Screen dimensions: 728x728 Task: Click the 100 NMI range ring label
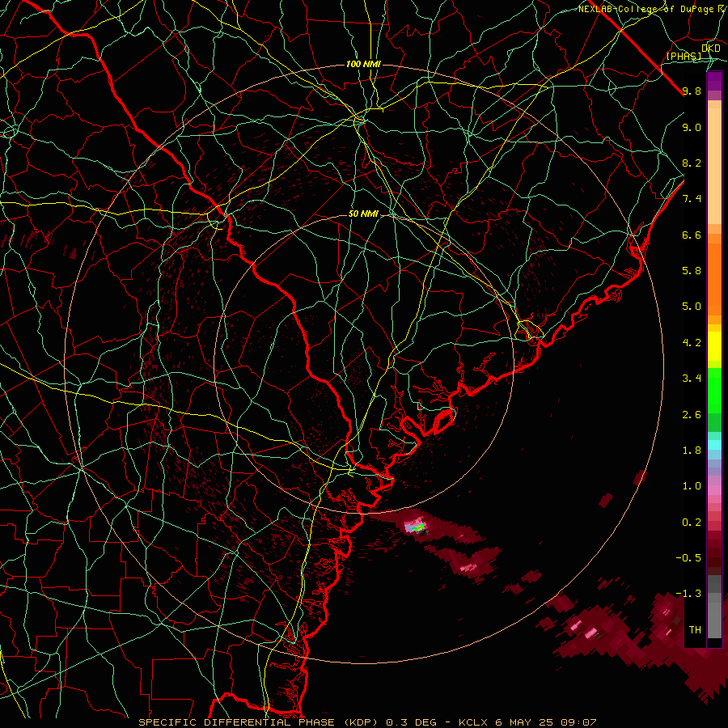pyautogui.click(x=363, y=64)
